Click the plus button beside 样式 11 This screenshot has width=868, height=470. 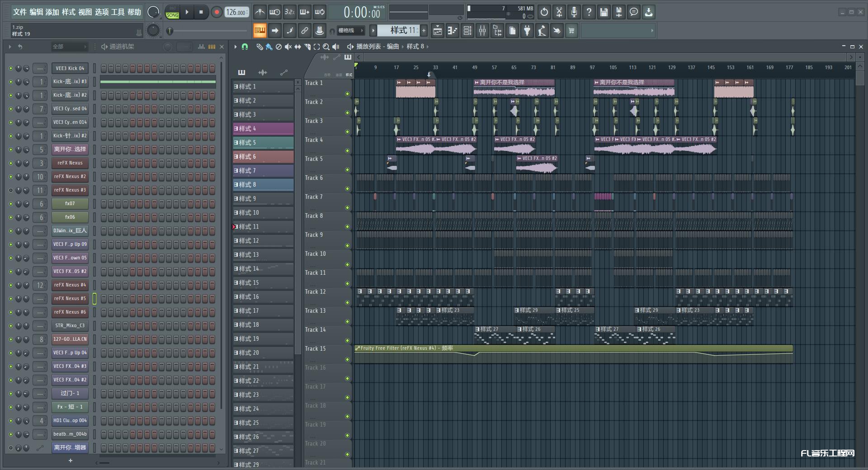click(424, 30)
